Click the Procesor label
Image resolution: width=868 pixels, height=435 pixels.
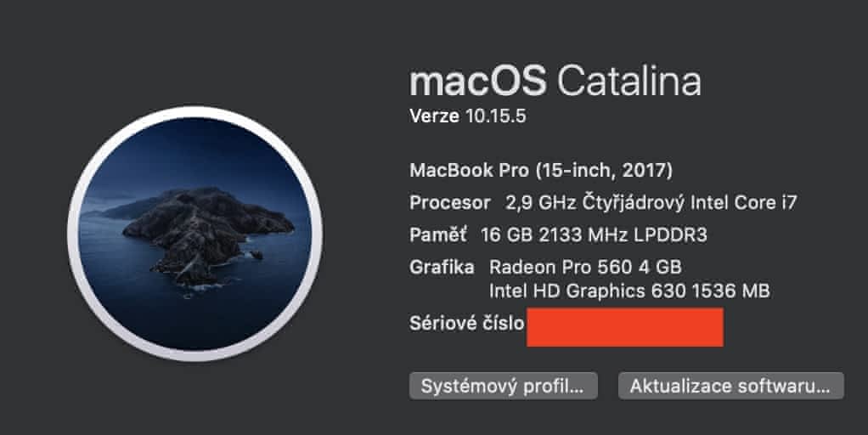tap(449, 203)
